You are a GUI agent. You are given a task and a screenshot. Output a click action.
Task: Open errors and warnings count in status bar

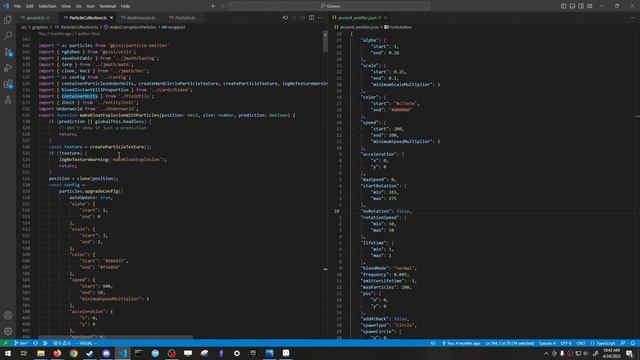pos(62,343)
